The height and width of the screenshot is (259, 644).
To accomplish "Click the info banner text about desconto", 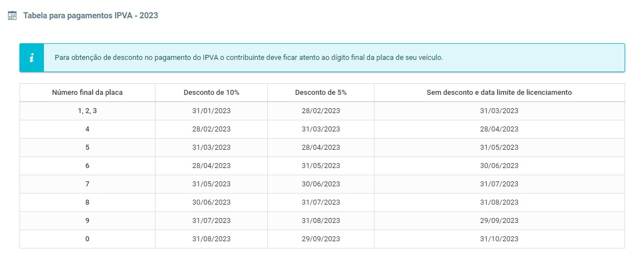I will click(x=249, y=58).
